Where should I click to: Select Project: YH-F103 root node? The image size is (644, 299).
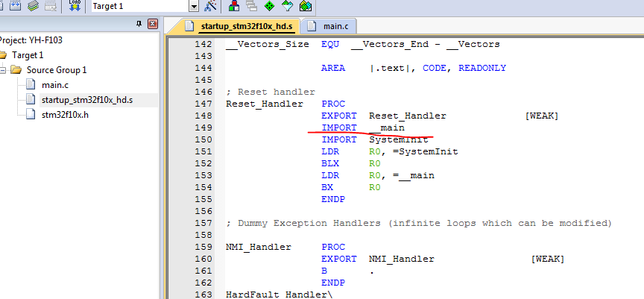31,40
